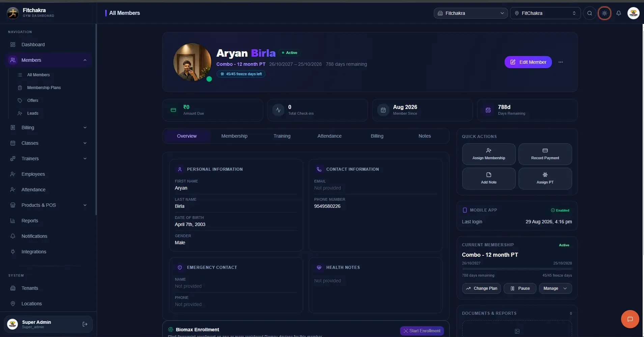Click Aryan Birla's profile photo

[192, 62]
